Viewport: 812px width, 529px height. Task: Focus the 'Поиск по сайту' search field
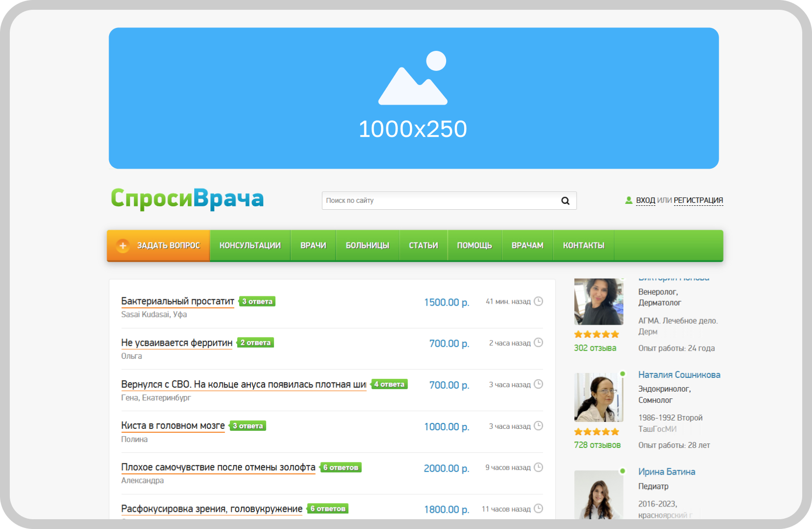pos(440,201)
